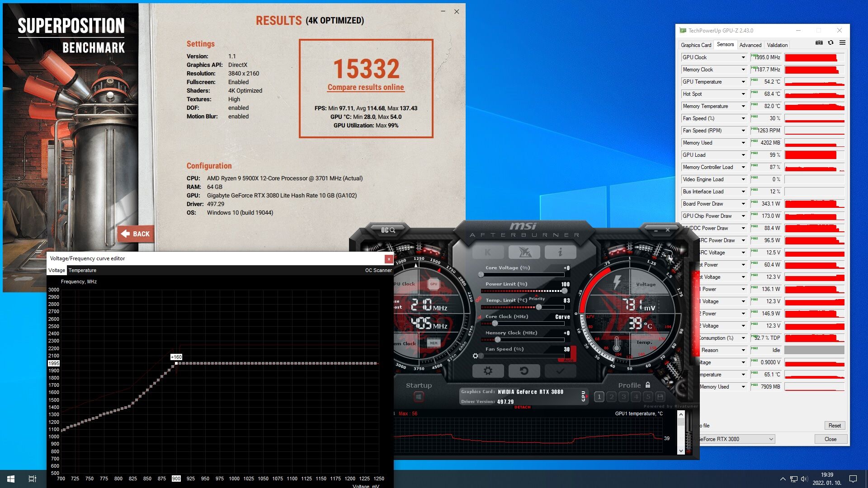The width and height of the screenshot is (868, 488).
Task: Click the Kombustor K button
Action: [x=488, y=252]
